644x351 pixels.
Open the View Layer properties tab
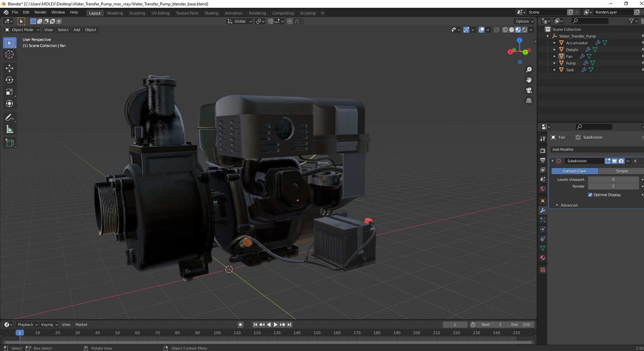[x=543, y=169]
